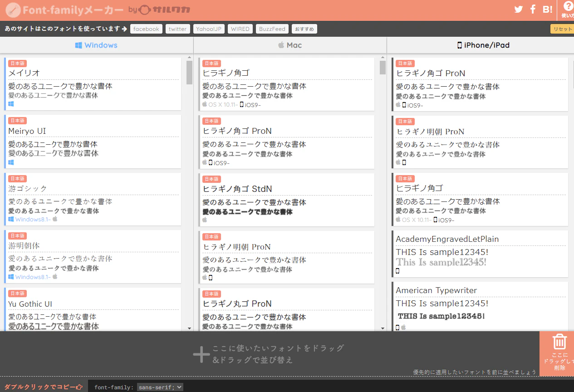Viewport: 574px width, 392px height.
Task: Click the おすすめ preset button
Action: (x=304, y=29)
